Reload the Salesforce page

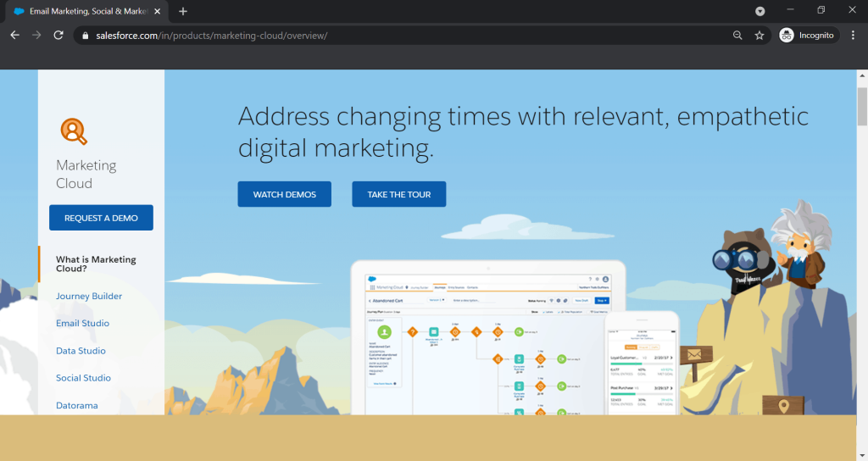[x=58, y=35]
